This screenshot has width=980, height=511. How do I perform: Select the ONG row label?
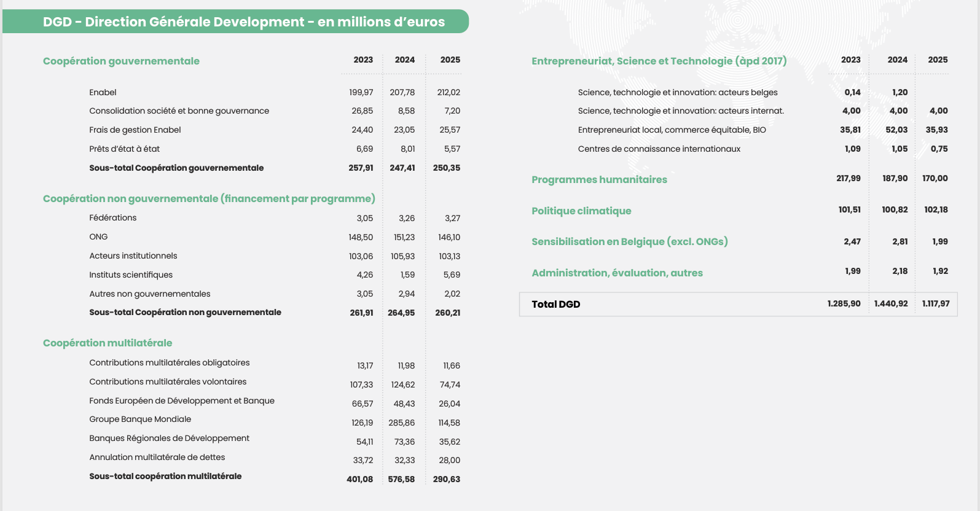coord(98,236)
